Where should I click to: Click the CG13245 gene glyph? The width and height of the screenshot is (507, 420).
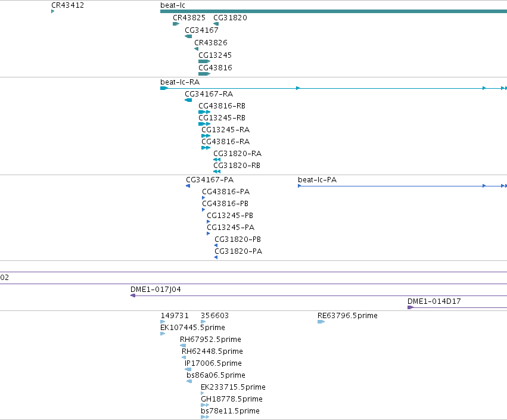click(204, 61)
